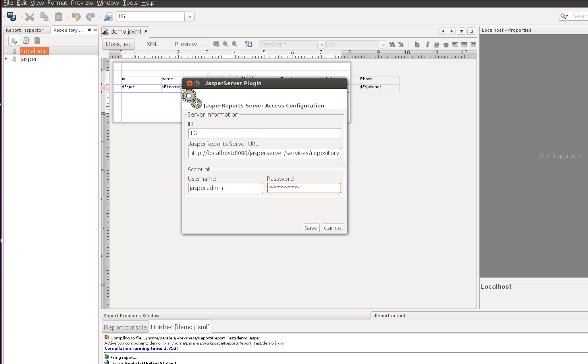Image resolution: width=588 pixels, height=364 pixels.
Task: Click the Paste clipboard icon
Action: (59, 17)
